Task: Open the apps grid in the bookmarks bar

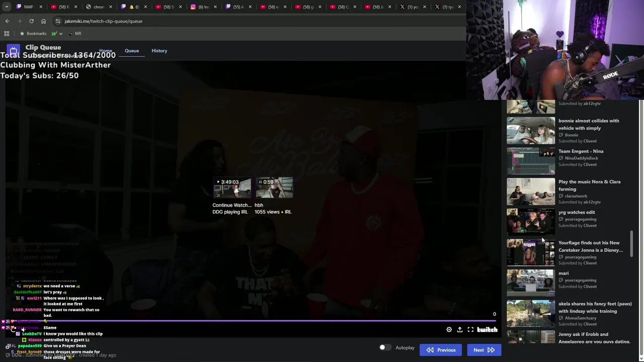Action: click(7, 33)
